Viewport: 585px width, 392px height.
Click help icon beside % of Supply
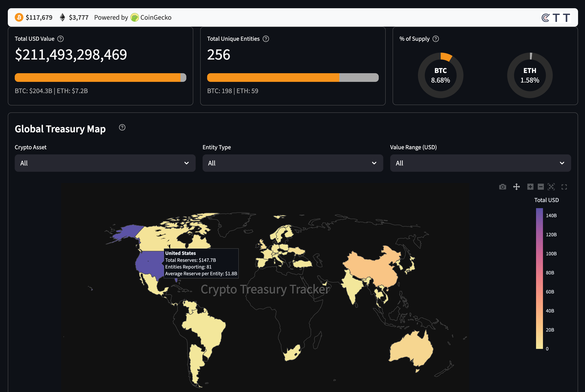(436, 39)
